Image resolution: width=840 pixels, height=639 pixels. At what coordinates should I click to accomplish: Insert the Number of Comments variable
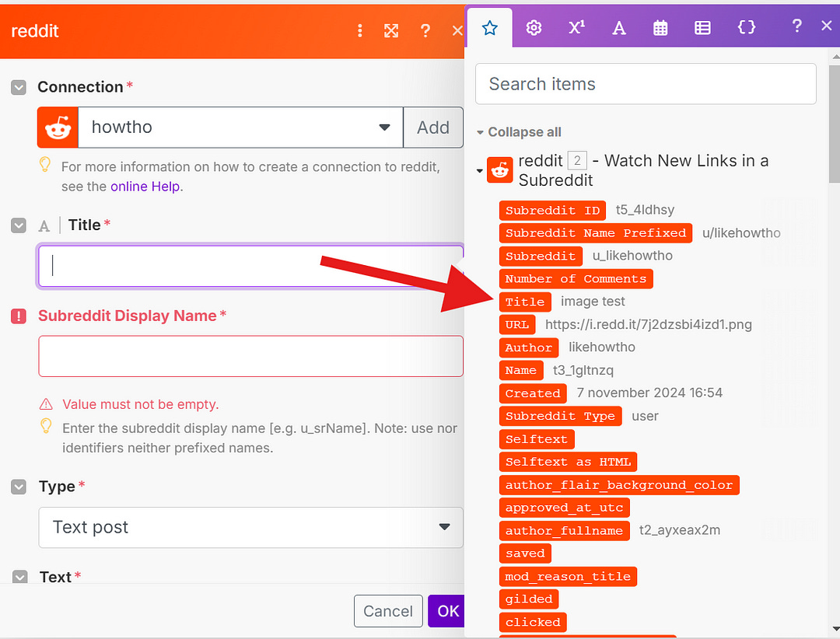576,279
